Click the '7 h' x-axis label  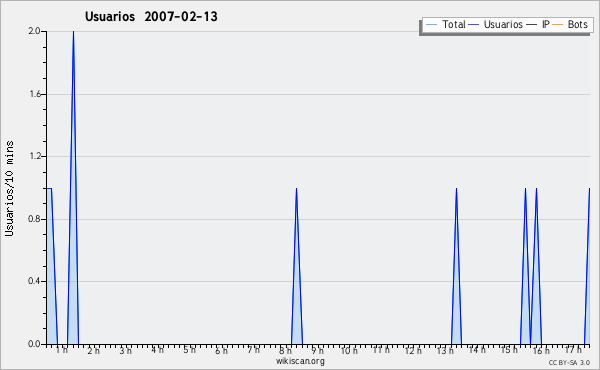click(253, 350)
